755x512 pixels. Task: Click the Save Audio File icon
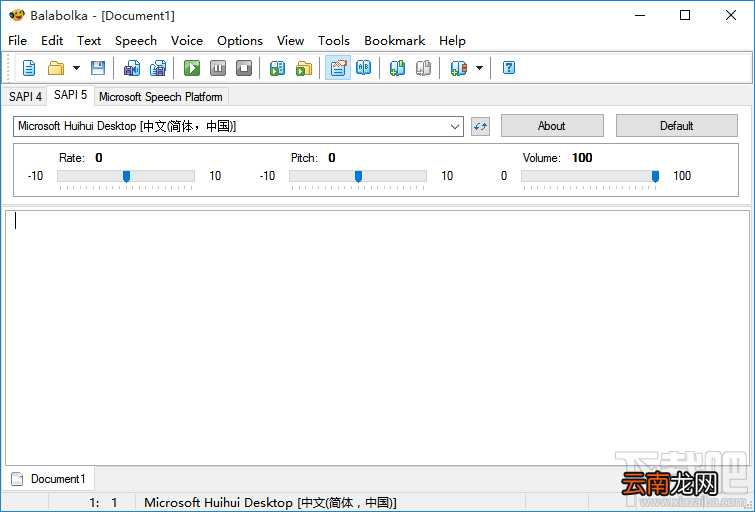pos(131,68)
